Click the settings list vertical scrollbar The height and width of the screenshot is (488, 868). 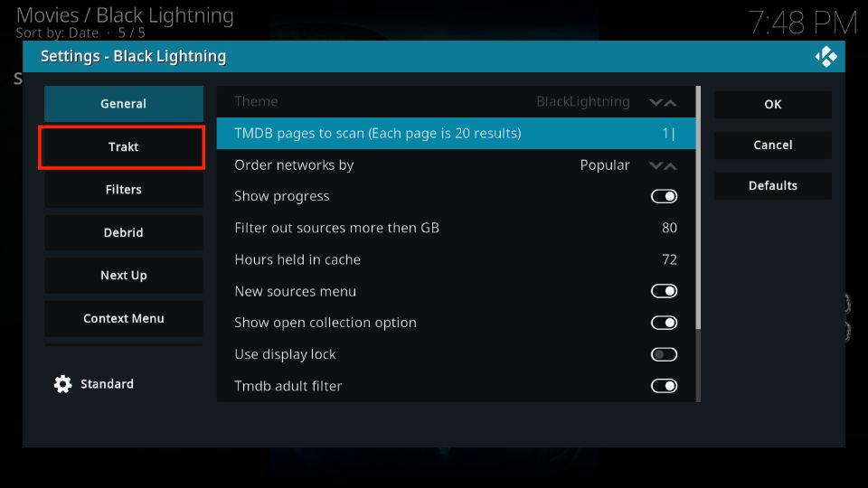(x=699, y=244)
